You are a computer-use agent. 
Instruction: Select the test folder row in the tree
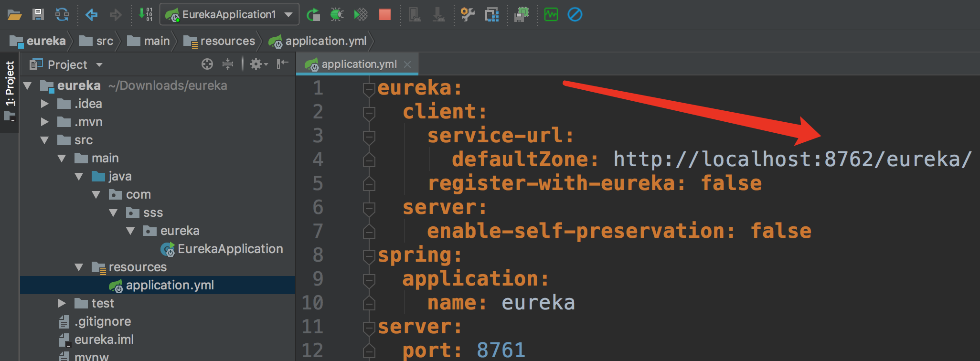pos(158,303)
